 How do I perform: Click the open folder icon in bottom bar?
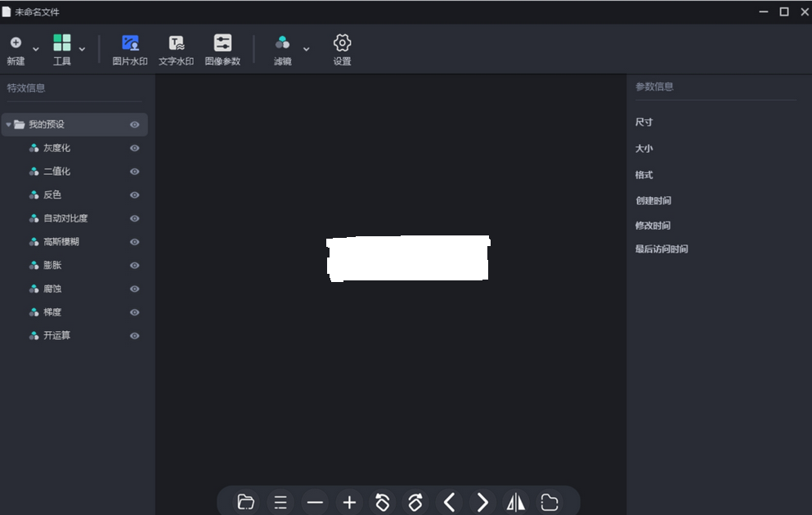[245, 502]
